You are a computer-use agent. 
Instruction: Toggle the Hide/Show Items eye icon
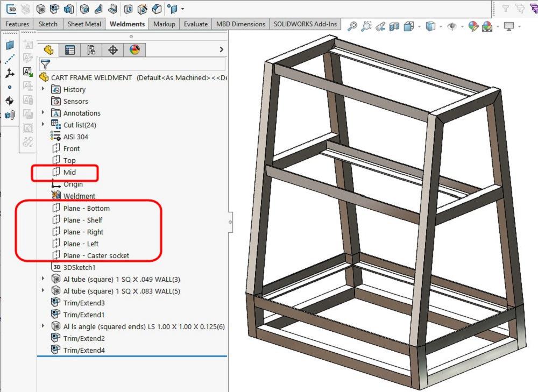point(452,26)
